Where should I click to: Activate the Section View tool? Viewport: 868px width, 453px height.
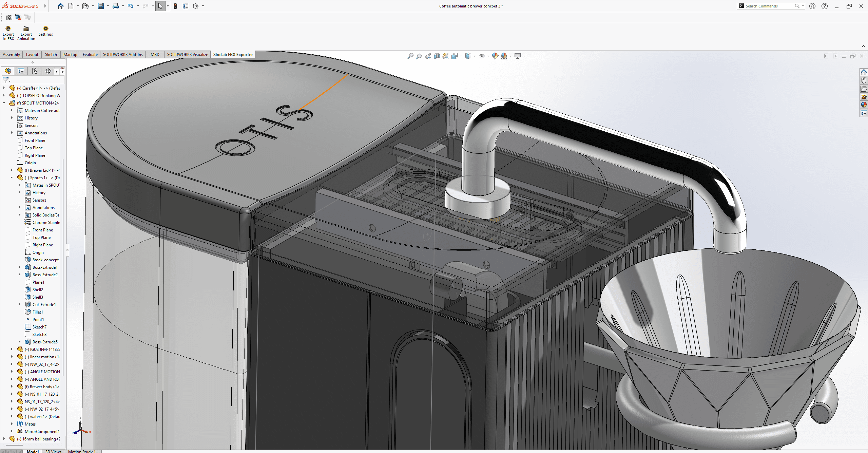coord(437,56)
